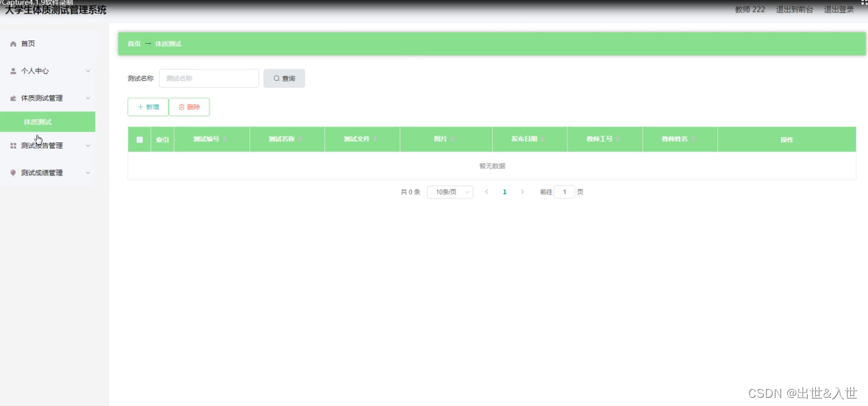Click the 教师 222 user label
The height and width of the screenshot is (406, 868).
pyautogui.click(x=750, y=10)
